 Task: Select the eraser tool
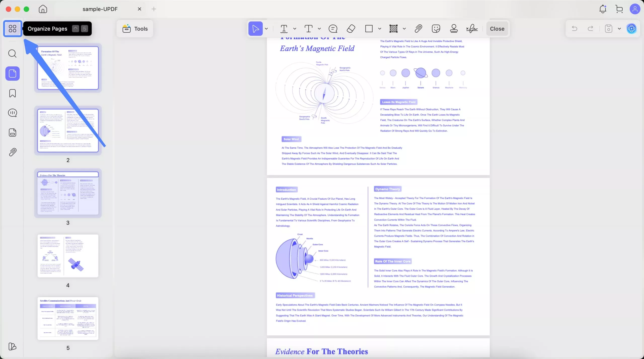pos(351,29)
